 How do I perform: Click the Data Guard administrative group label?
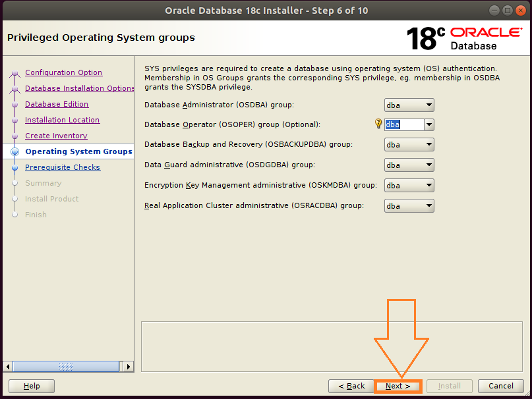click(x=229, y=165)
